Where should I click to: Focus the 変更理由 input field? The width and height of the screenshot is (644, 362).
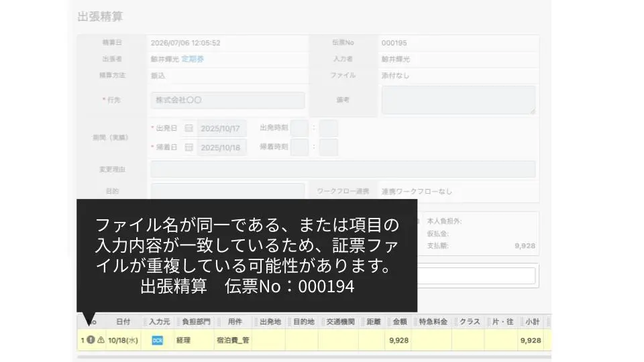[x=343, y=169]
